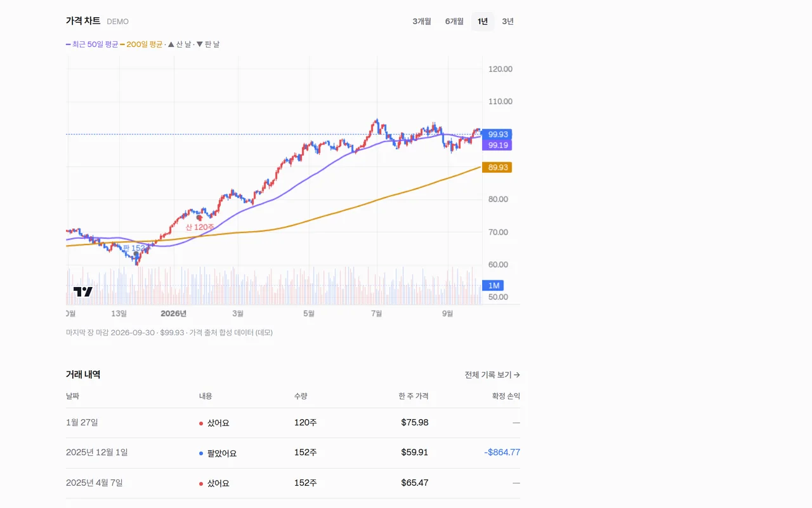Click the 수량 column header
Image resolution: width=812 pixels, height=508 pixels.
[x=301, y=396]
